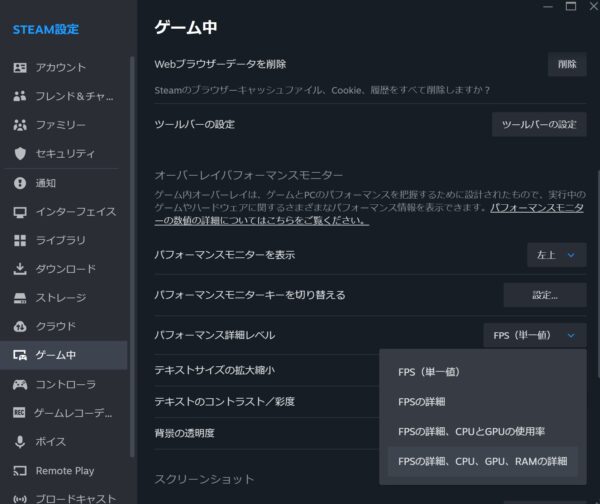Click the main panel scrollbar
The height and width of the screenshot is (504, 600).
click(x=598, y=274)
